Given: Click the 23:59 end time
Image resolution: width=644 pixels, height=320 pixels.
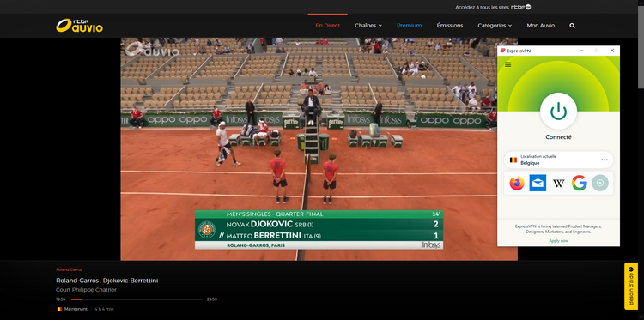Looking at the screenshot, I should point(212,299).
